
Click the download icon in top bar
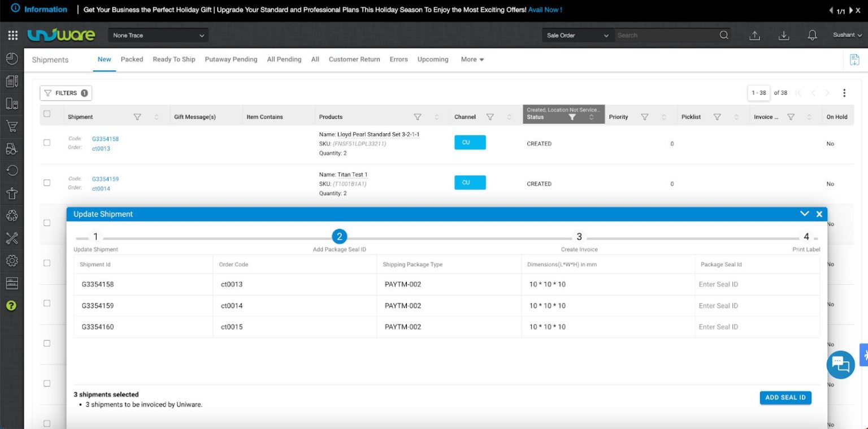coord(784,35)
